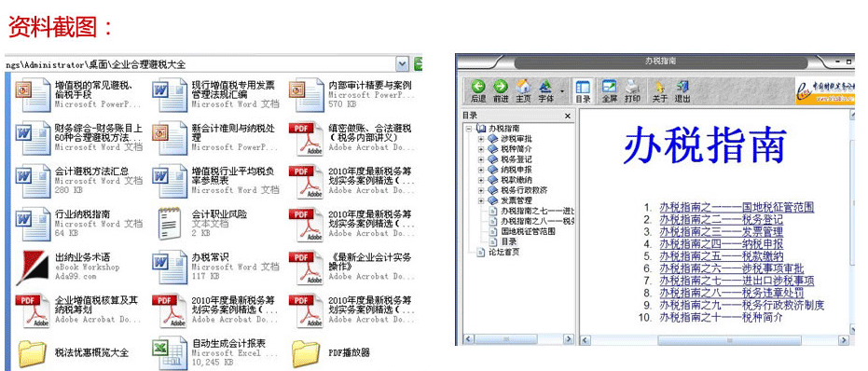Open link 办税指南之三——发票管理
868x371 pixels.
pyautogui.click(x=722, y=231)
